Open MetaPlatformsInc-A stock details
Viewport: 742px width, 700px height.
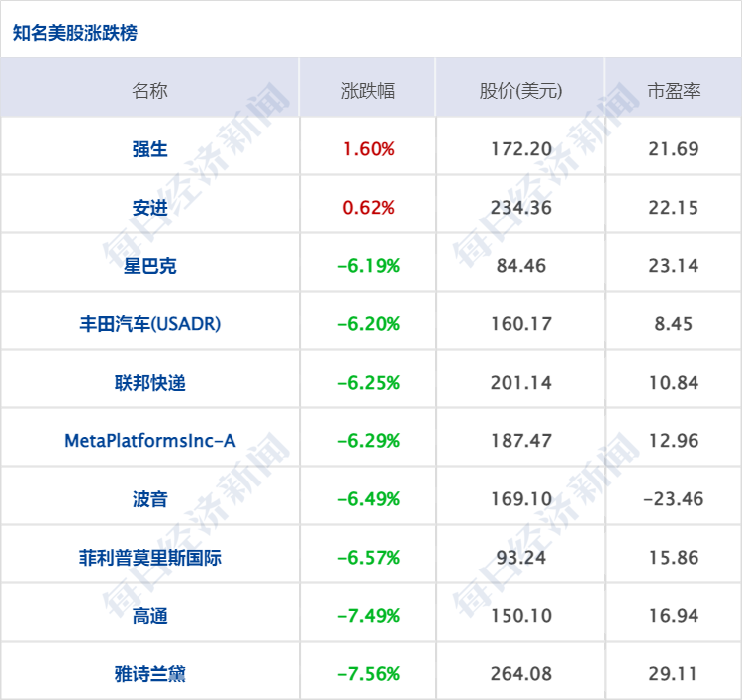coord(150,441)
